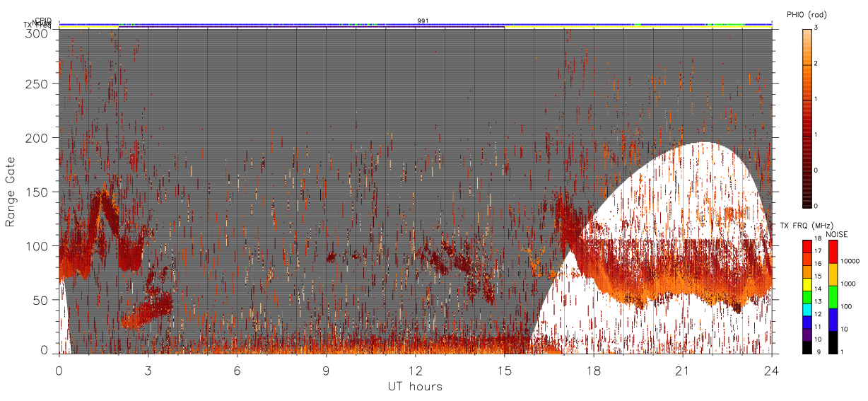
Task: Click the x-axis tick label '15'
Action: click(x=505, y=370)
